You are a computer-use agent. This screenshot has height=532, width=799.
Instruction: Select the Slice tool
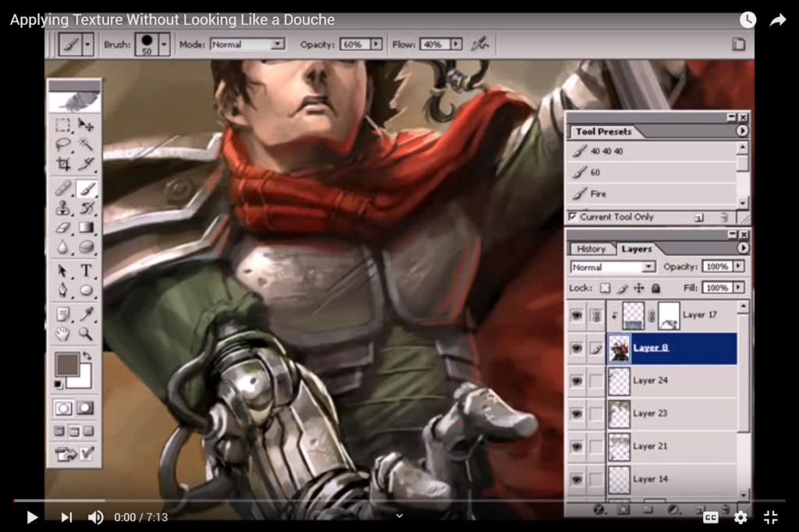tap(86, 164)
